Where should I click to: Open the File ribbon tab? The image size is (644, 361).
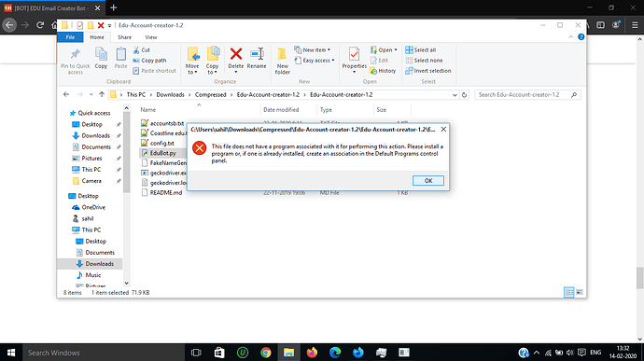pyautogui.click(x=70, y=37)
